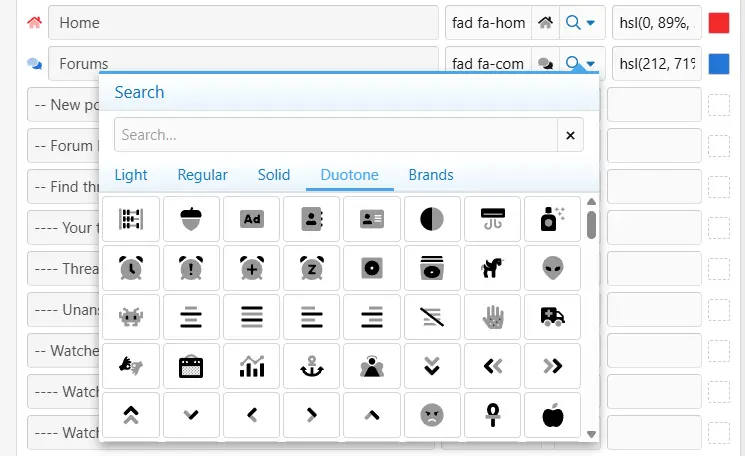This screenshot has width=745, height=456.
Task: Pick the align justify icon
Action: coord(251,317)
